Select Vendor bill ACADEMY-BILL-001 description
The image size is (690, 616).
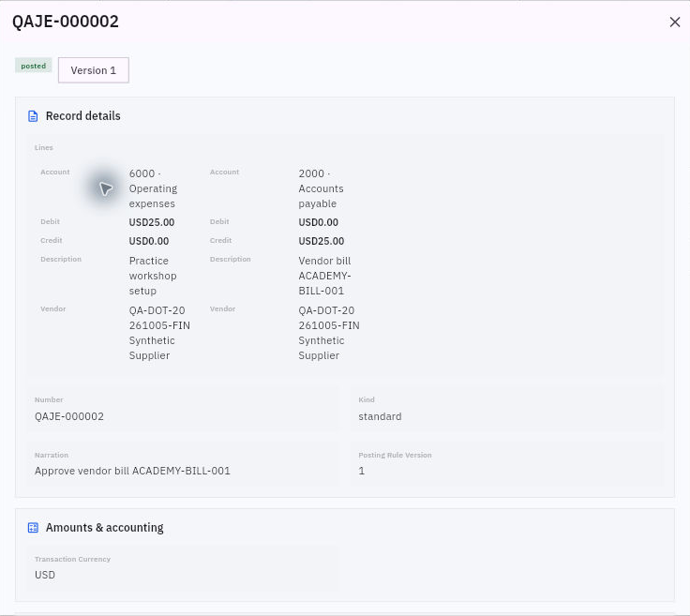coord(324,276)
